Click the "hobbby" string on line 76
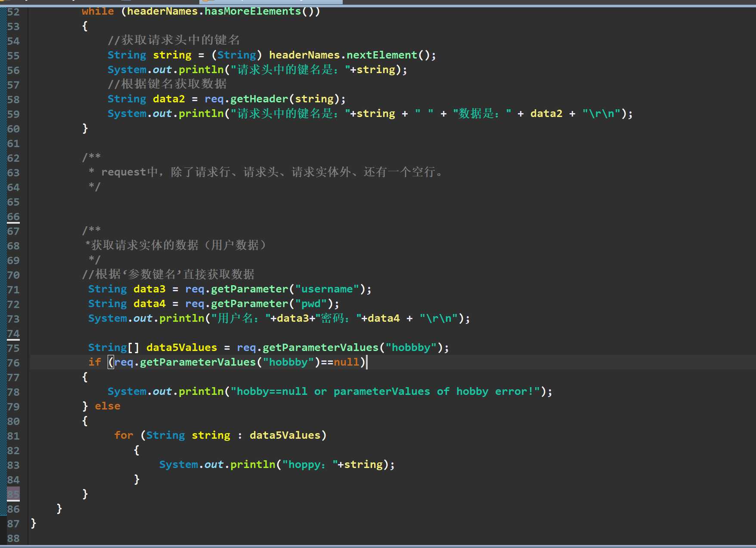Image resolution: width=756 pixels, height=548 pixels. (x=288, y=362)
